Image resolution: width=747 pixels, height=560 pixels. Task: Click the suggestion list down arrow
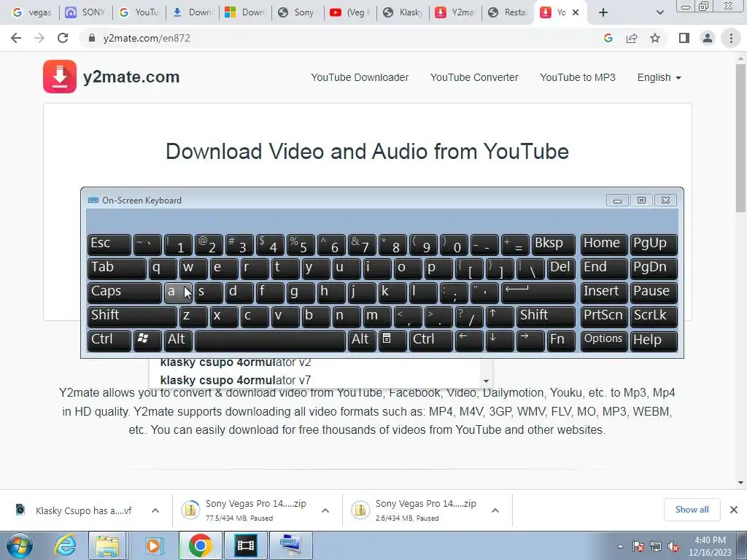pos(486,381)
